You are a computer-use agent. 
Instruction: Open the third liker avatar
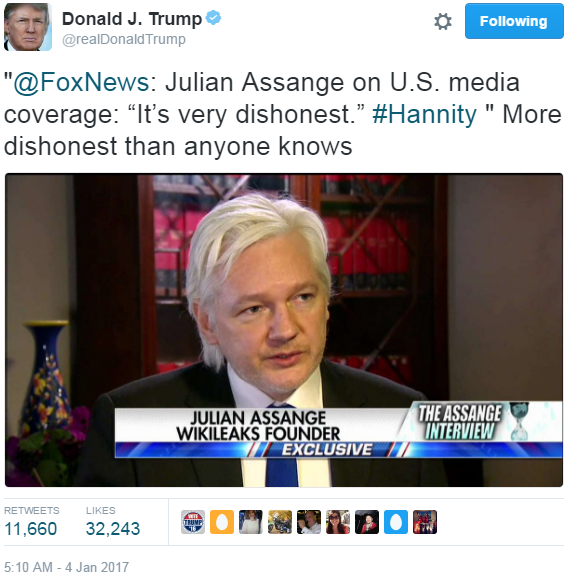[251, 522]
